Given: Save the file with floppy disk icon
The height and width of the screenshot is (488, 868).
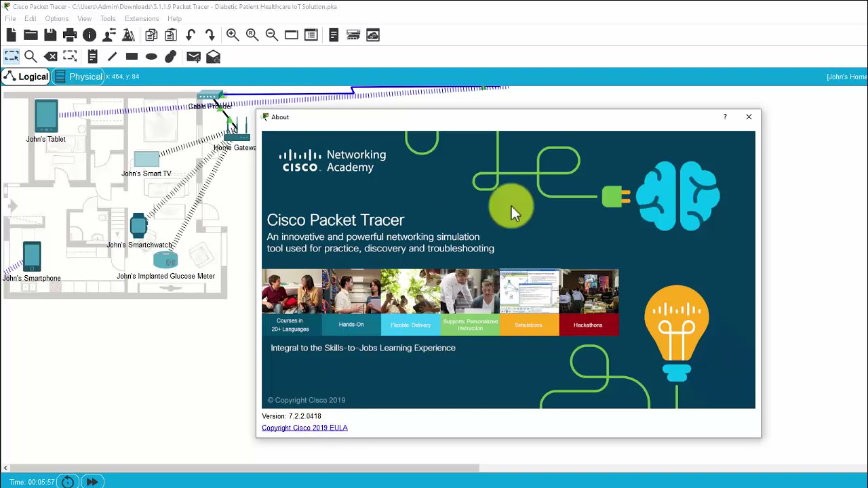Looking at the screenshot, I should (50, 35).
